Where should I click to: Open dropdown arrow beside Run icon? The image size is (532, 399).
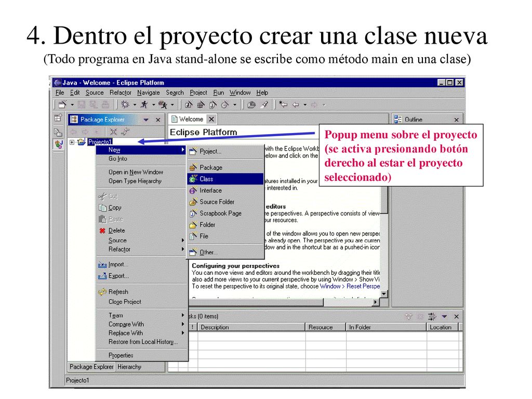153,105
